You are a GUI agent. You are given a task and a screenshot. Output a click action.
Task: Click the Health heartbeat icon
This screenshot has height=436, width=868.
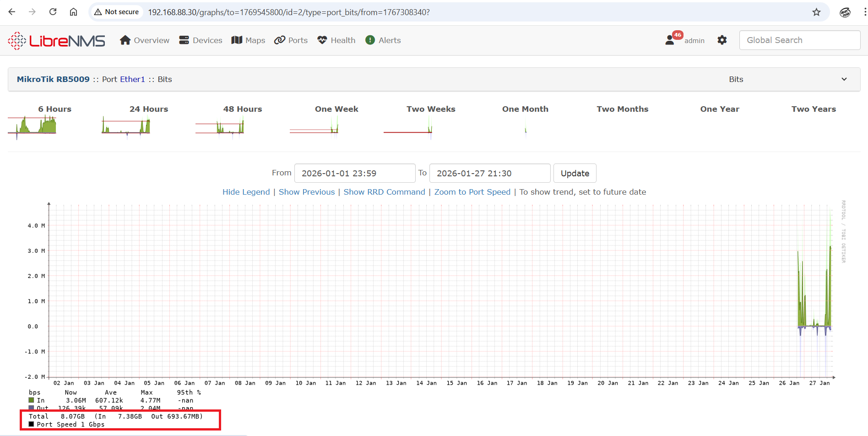pyautogui.click(x=322, y=40)
